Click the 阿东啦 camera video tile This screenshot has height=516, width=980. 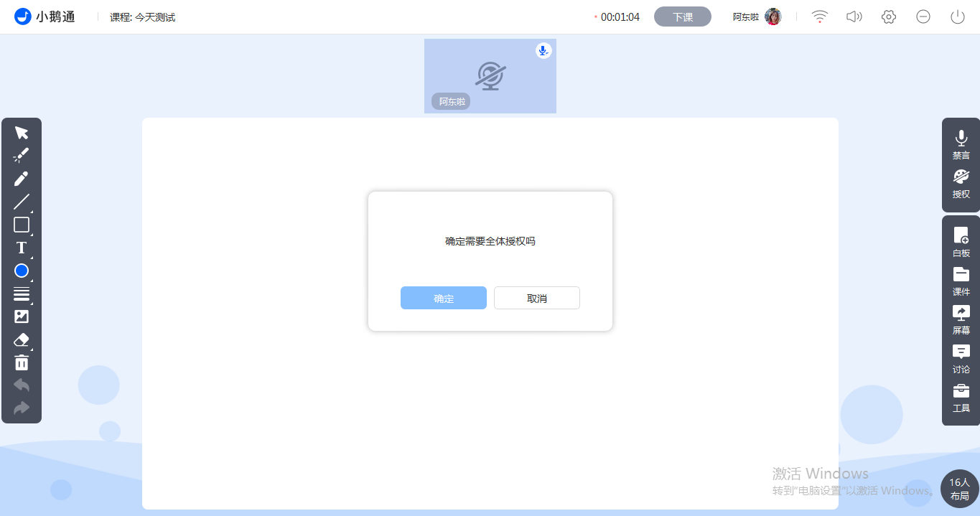pos(490,76)
